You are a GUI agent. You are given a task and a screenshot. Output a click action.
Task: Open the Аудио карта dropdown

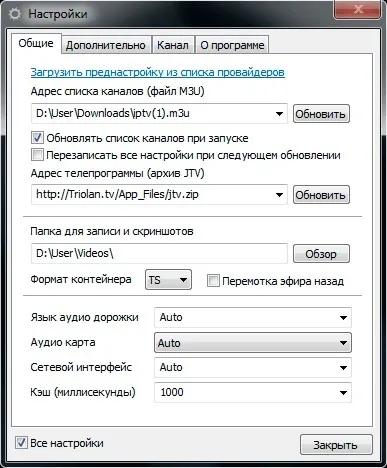pos(253,343)
